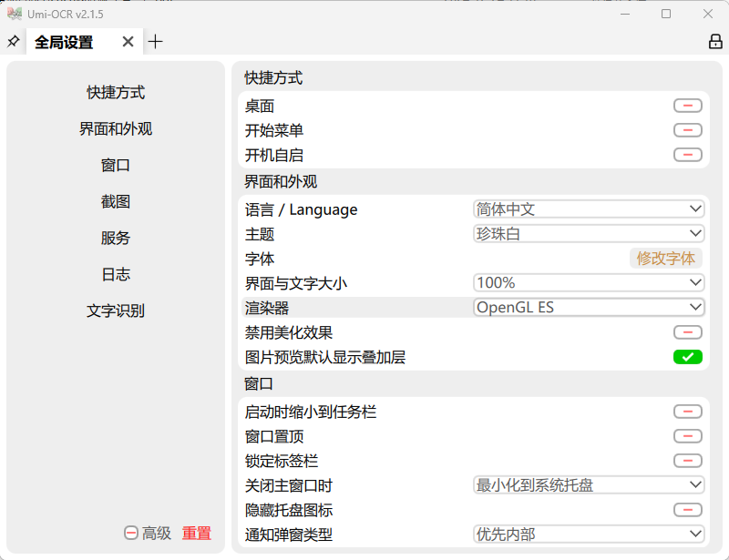
Task: Toggle the 锁定标签栏 switch
Action: 688,461
